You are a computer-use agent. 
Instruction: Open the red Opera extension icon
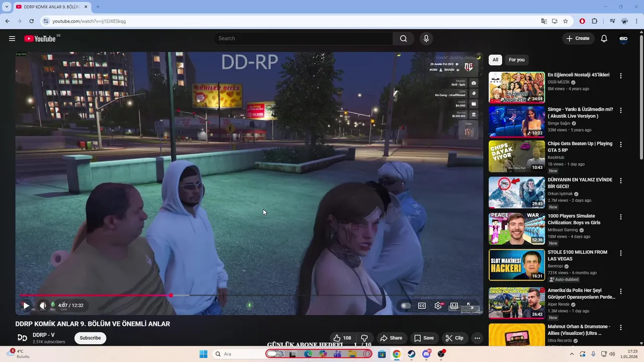582,21
